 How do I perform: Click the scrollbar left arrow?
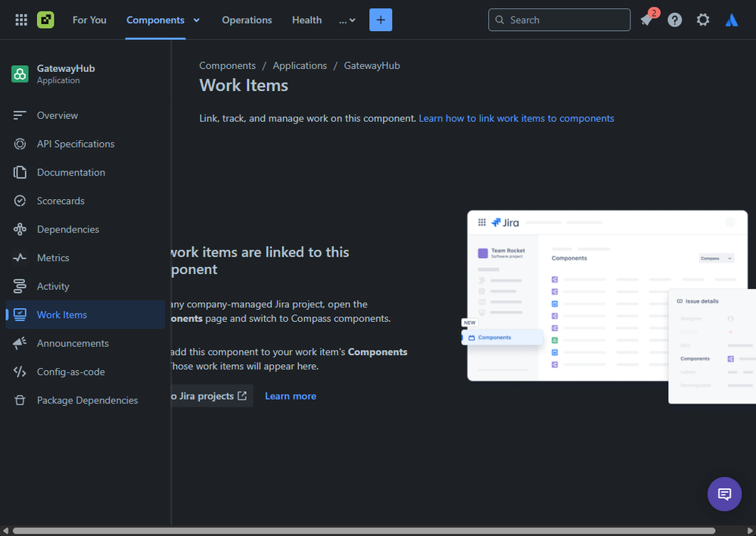[5, 531]
